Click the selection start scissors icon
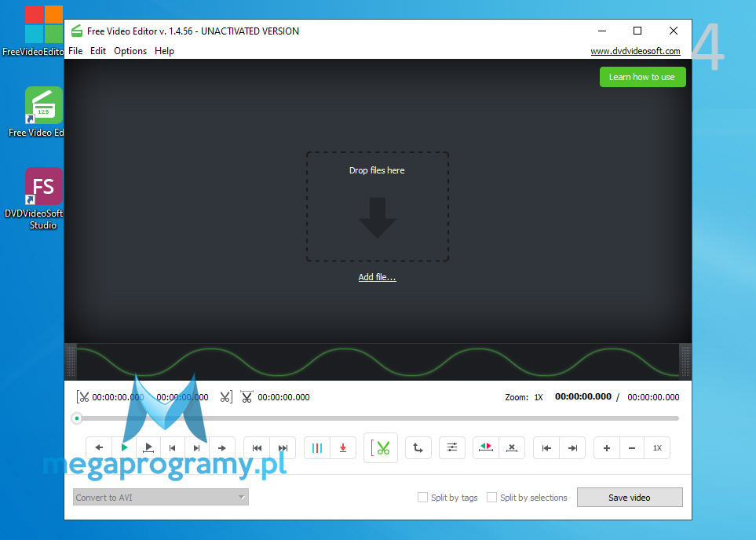This screenshot has height=540, width=756. point(83,397)
